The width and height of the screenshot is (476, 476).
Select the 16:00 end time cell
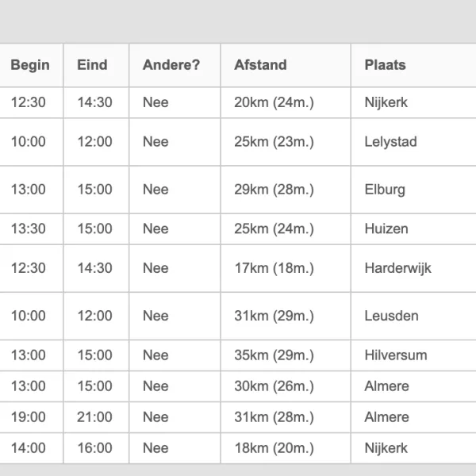coord(96,448)
